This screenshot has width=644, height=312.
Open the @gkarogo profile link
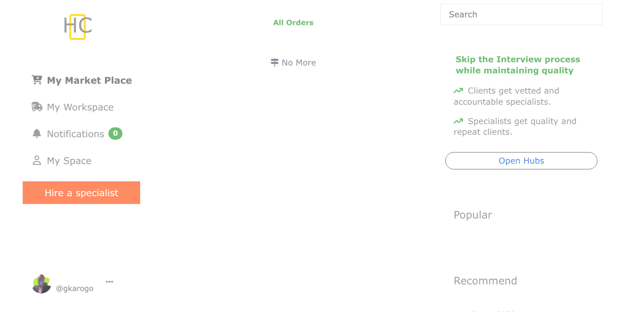tap(75, 288)
